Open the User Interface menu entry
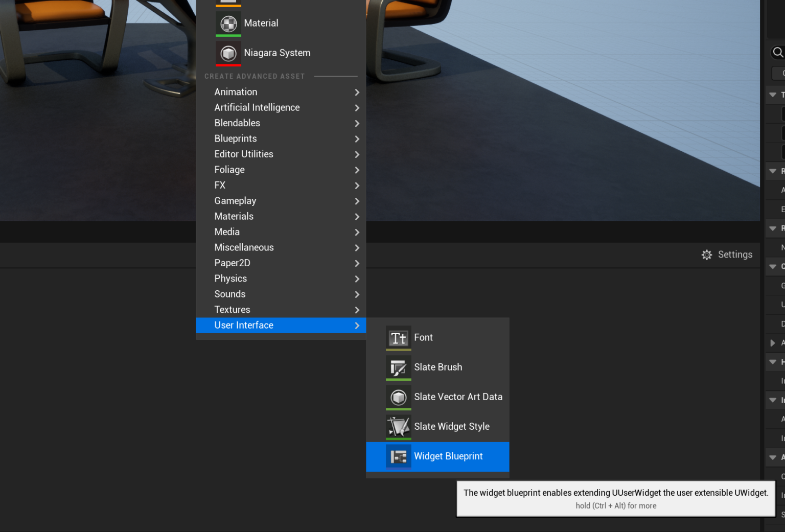Viewport: 785px width, 532px height. [x=244, y=325]
